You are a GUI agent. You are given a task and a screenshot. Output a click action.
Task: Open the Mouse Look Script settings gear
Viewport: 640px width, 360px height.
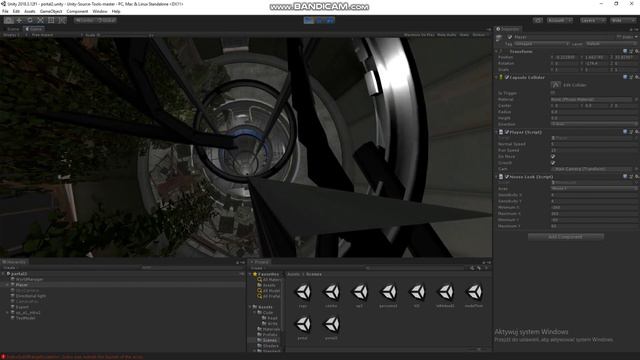(x=636, y=177)
